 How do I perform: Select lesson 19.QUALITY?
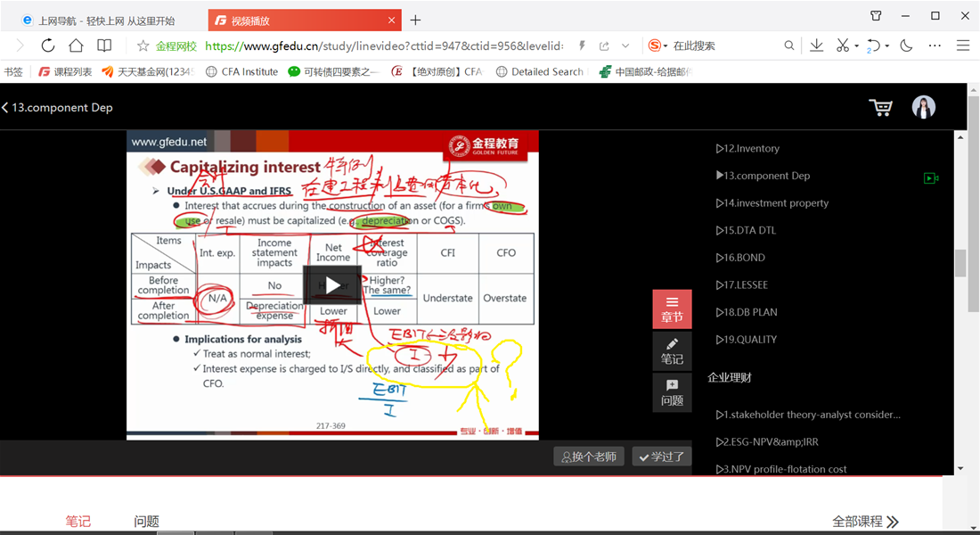tap(747, 339)
